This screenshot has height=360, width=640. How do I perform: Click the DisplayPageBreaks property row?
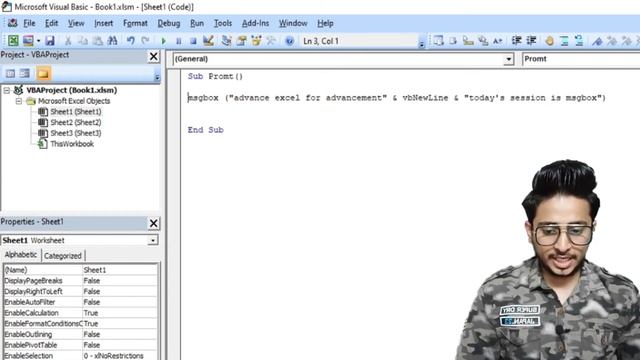coord(80,280)
